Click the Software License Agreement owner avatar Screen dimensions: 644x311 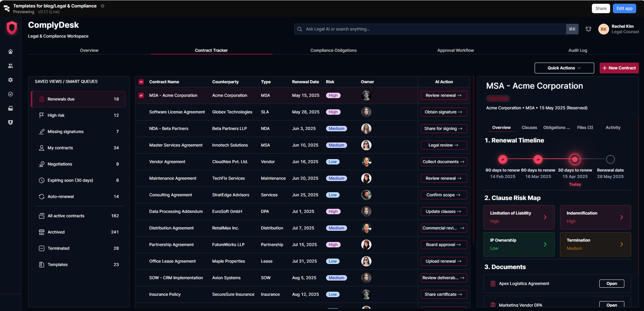tap(366, 112)
